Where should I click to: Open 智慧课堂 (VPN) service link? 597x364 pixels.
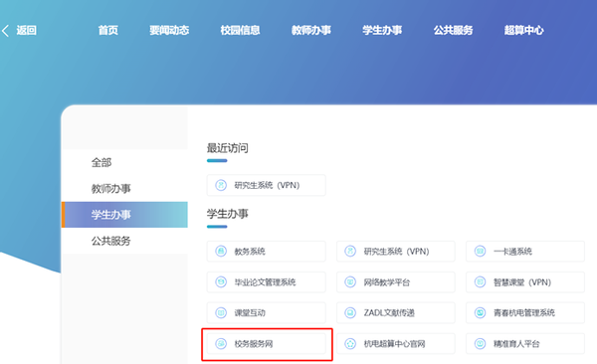coord(525,282)
